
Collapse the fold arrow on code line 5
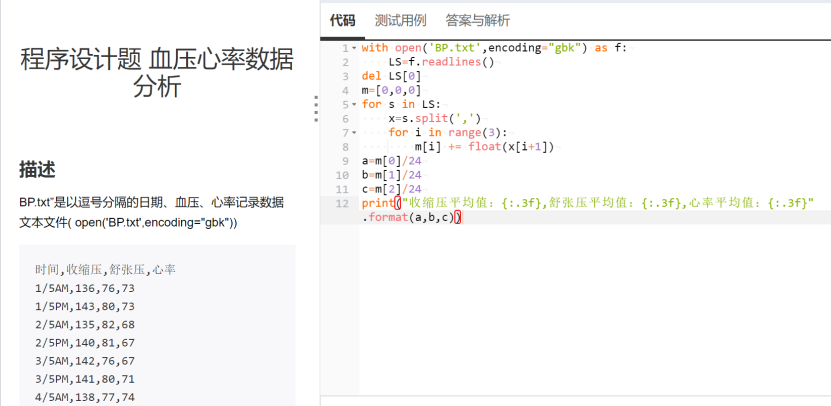click(354, 104)
